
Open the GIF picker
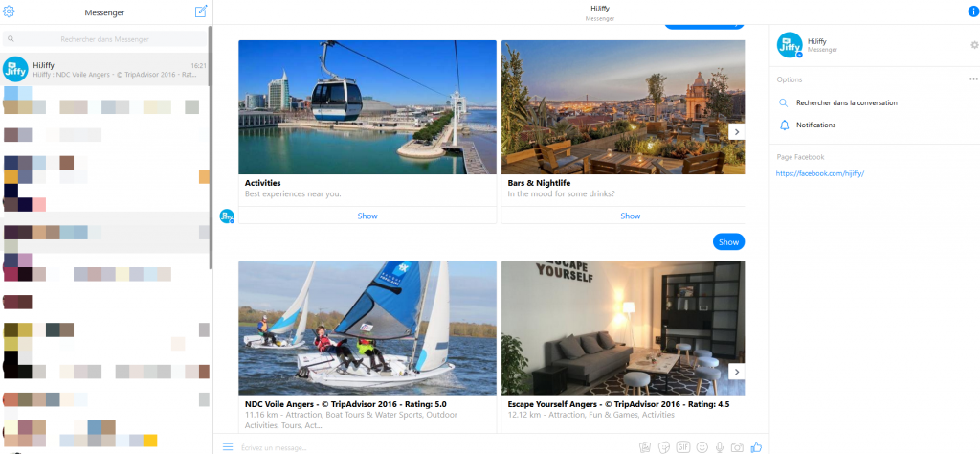(x=683, y=447)
